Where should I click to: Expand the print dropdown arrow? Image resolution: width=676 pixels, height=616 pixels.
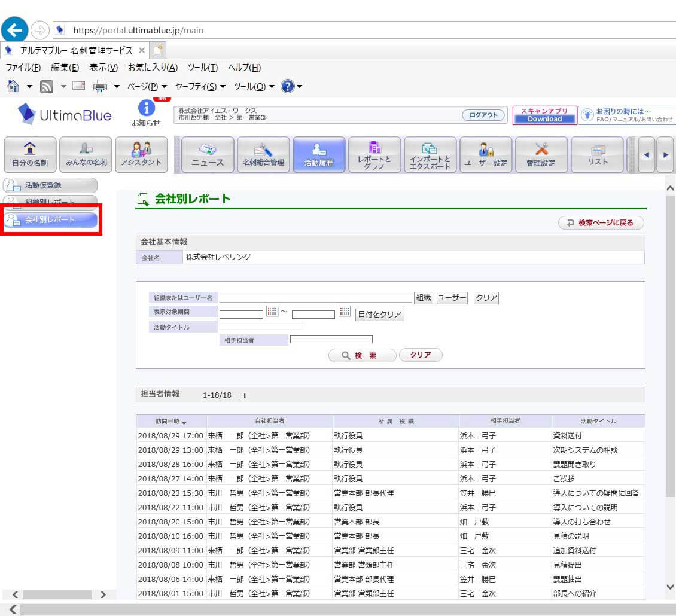tap(117, 87)
